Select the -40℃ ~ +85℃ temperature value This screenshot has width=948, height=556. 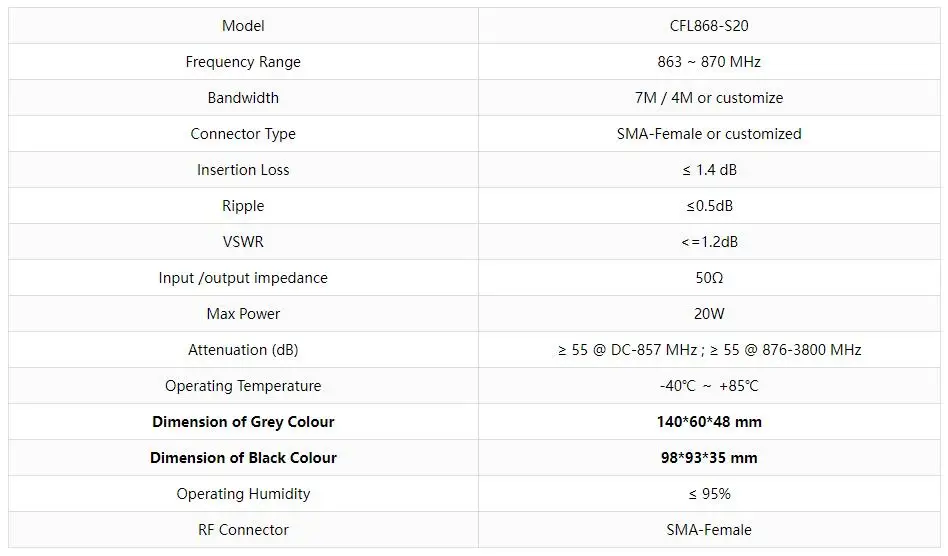pyautogui.click(x=709, y=386)
